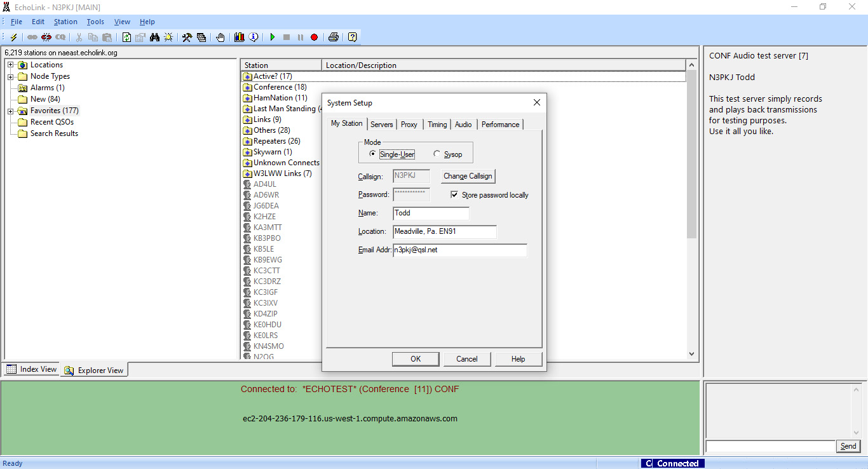This screenshot has height=469, width=868.
Task: Open Help via yellow question mark icon
Action: pyautogui.click(x=353, y=37)
